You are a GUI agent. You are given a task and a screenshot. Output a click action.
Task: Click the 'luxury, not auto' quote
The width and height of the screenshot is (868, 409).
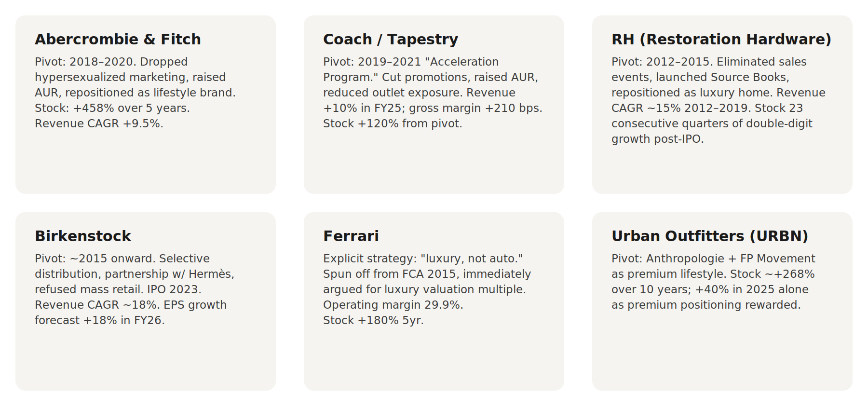click(472, 259)
